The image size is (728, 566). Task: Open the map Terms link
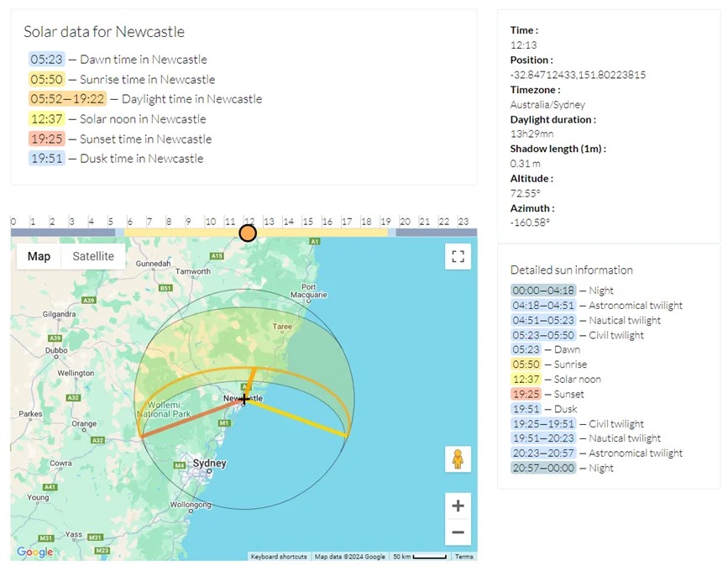(x=464, y=557)
